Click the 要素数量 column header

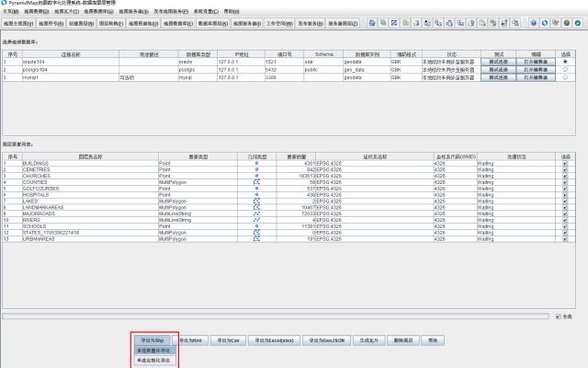(296, 156)
